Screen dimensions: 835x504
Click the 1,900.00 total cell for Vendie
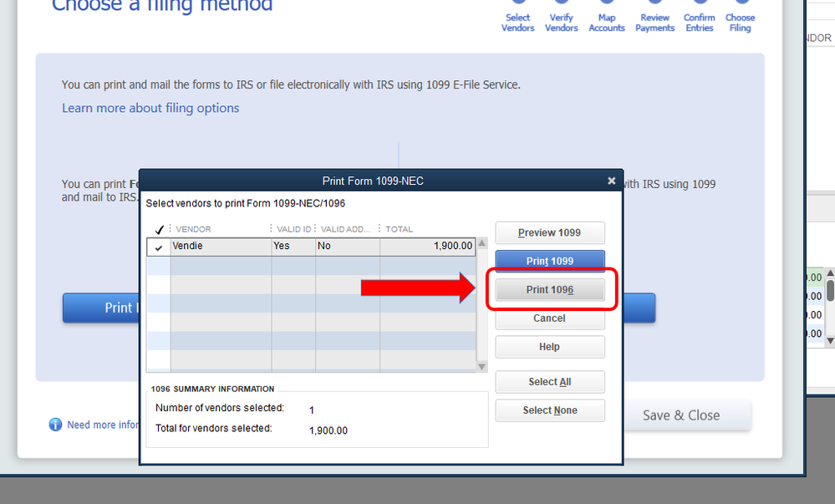428,247
